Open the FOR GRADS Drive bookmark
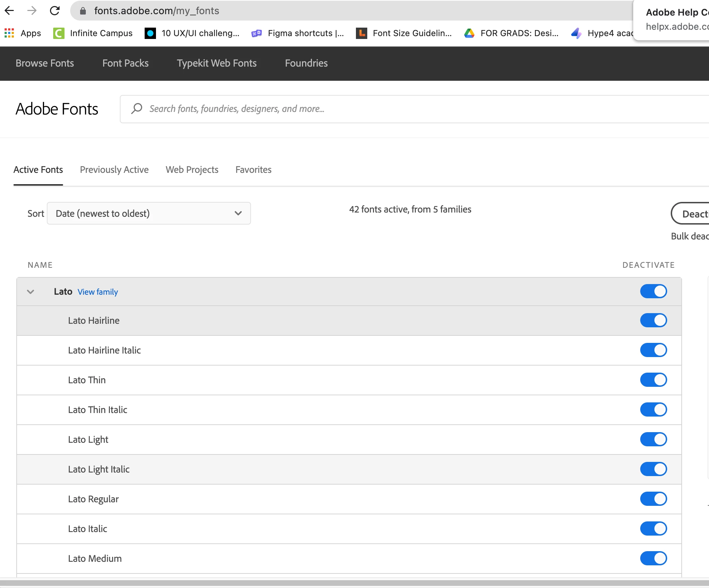Viewport: 709px width, 588px height. pyautogui.click(x=512, y=33)
